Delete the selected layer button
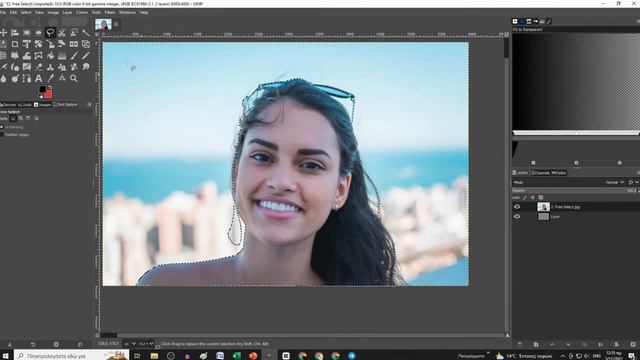Image resolution: width=640 pixels, height=360 pixels. (x=633, y=344)
